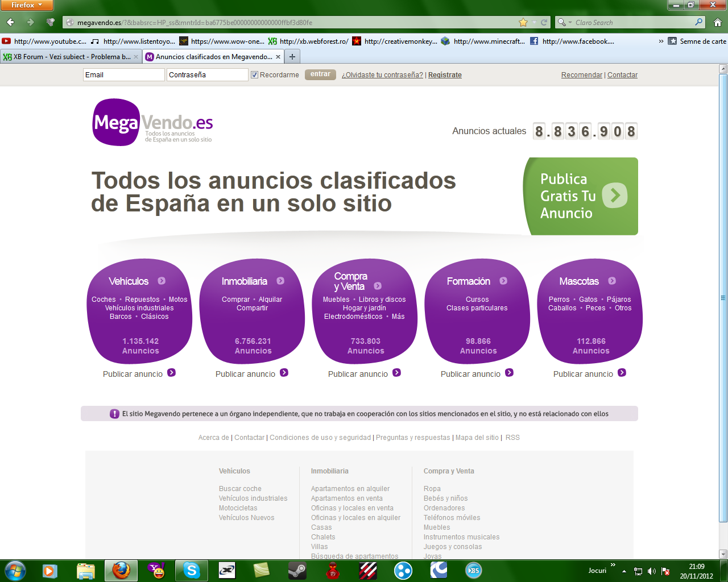The height and width of the screenshot is (582, 728).
Task: Click the vertical scrollbar thumb
Action: tap(723, 298)
